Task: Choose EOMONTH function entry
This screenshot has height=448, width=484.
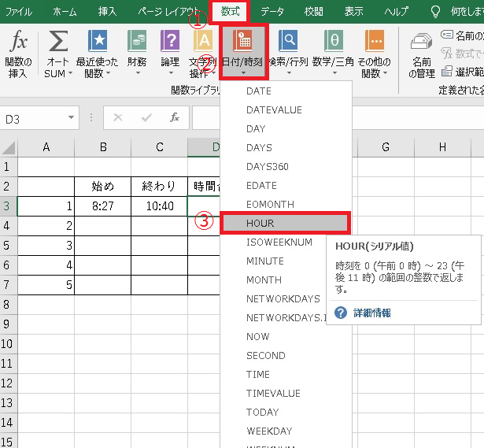Action: [x=286, y=205]
